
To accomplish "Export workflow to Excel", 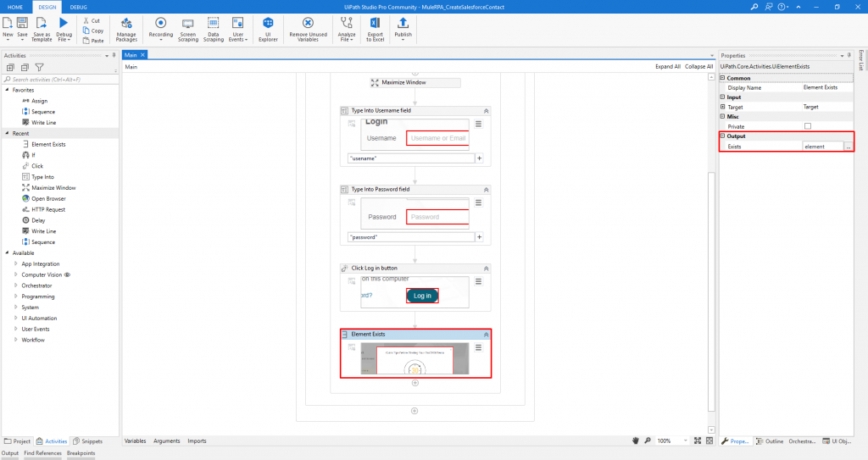I will point(375,29).
